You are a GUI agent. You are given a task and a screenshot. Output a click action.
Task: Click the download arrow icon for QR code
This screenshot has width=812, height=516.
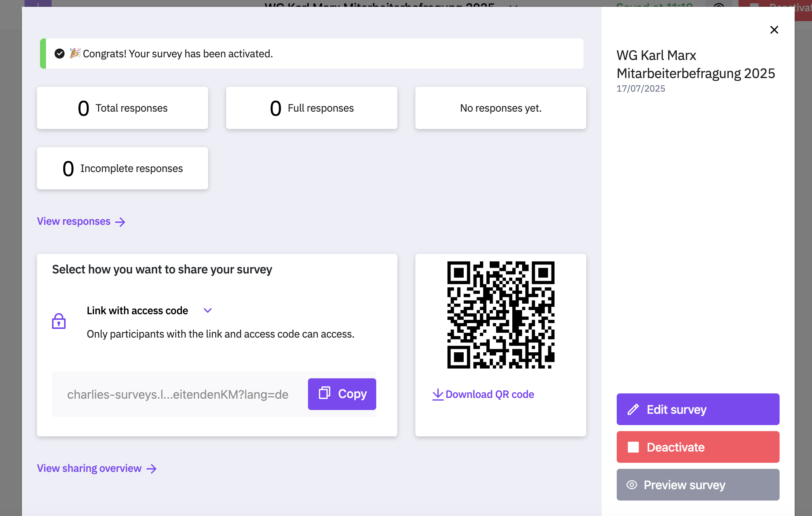click(x=438, y=395)
